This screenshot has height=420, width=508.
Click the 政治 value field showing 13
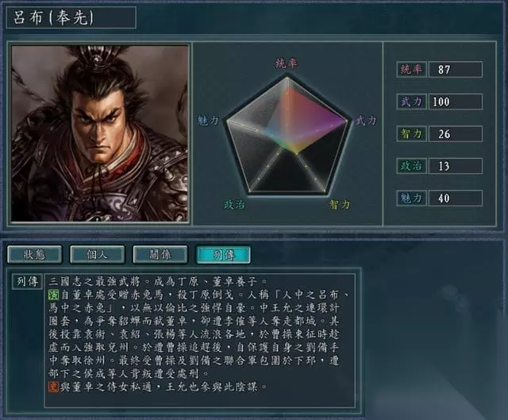[456, 166]
